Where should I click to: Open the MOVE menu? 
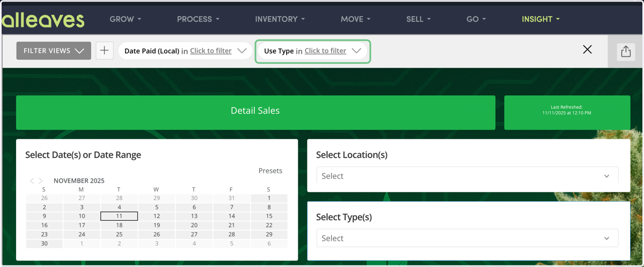[x=356, y=19]
